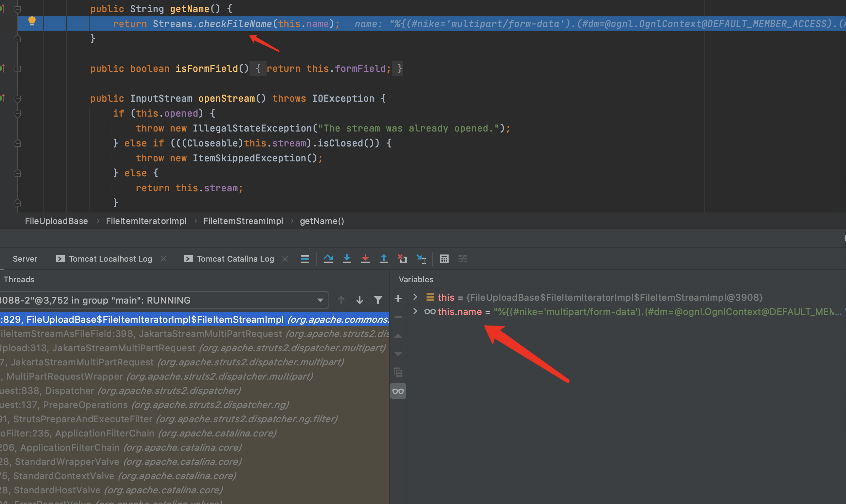Close the Tomcat Catalina Log tab
The image size is (846, 504).
pyautogui.click(x=285, y=259)
